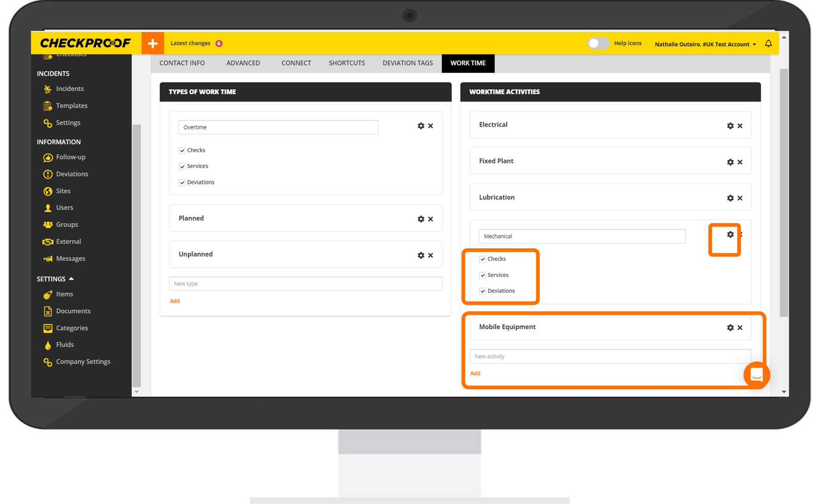
Task: Click Add under New type field
Action: click(175, 301)
